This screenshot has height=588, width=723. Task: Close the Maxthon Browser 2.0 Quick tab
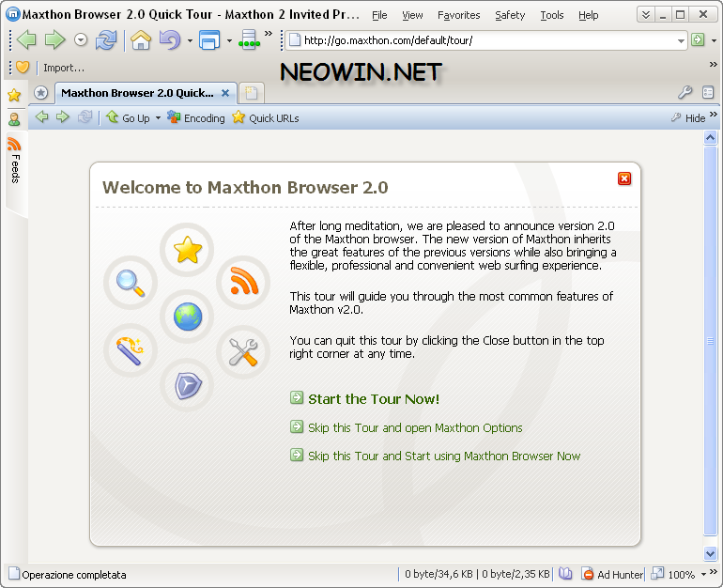coord(225,93)
